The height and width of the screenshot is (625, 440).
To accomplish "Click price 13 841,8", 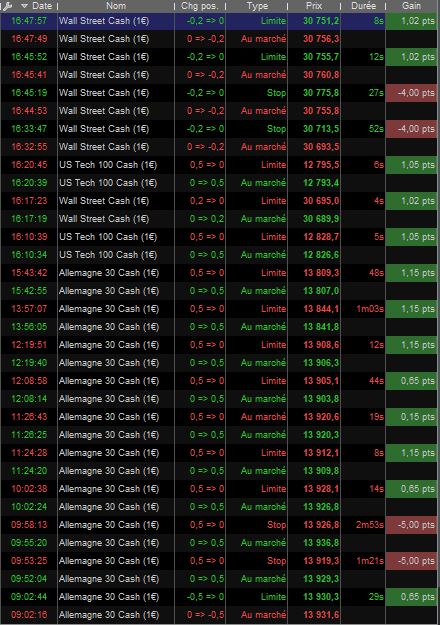I will coord(321,327).
